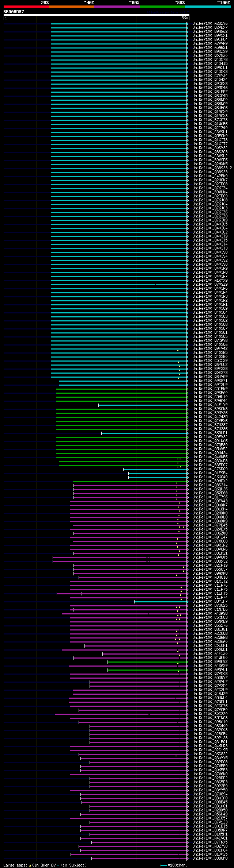Viewport: 234px width, 868px height.
Task: Click the cyan ~100% identity legend segment
Action: tap(208, 7)
